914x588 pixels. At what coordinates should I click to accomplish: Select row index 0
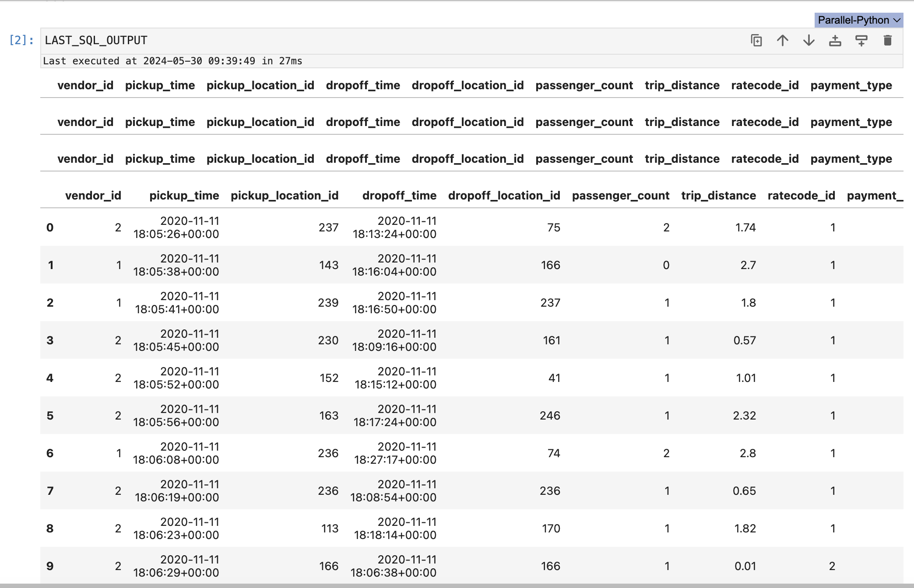[x=50, y=227]
